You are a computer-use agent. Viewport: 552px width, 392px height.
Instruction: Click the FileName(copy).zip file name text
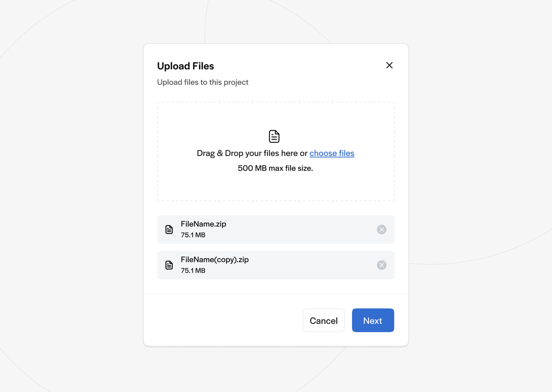(x=215, y=260)
